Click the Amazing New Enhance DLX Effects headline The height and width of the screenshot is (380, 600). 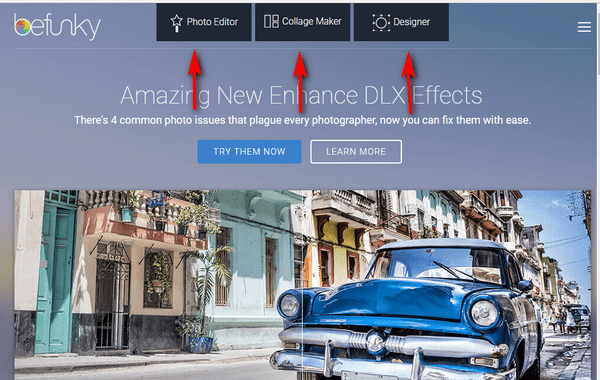point(301,95)
